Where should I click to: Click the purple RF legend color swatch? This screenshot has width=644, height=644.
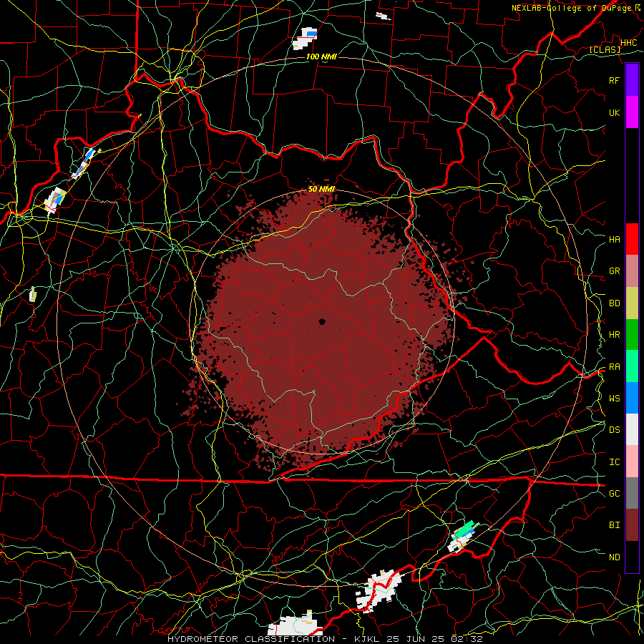[632, 80]
